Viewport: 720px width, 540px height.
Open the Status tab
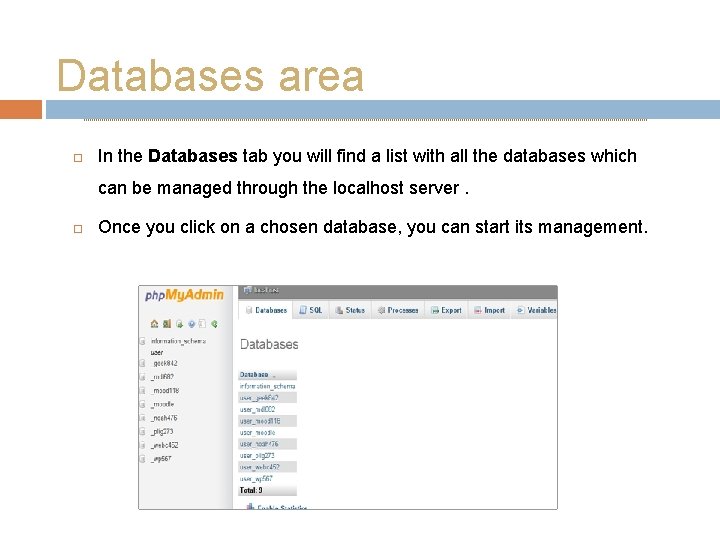point(350,310)
